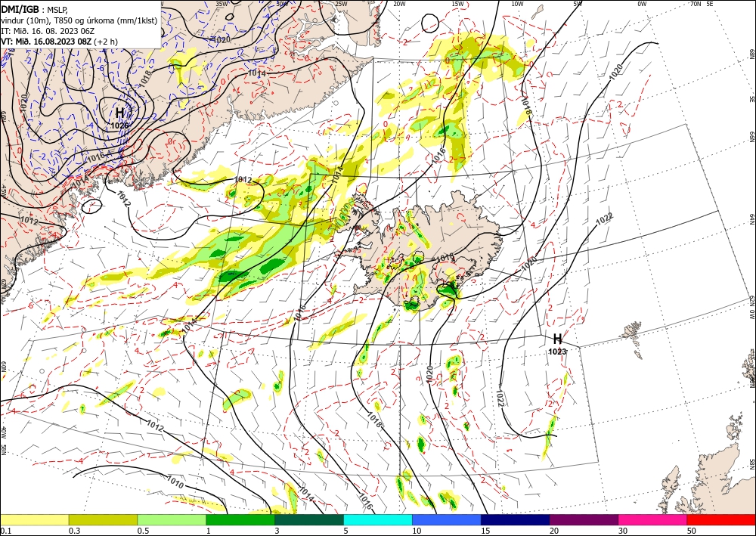The width and height of the screenshot is (756, 536).
Task: Click the 70N latitude label
Action: point(696,3)
